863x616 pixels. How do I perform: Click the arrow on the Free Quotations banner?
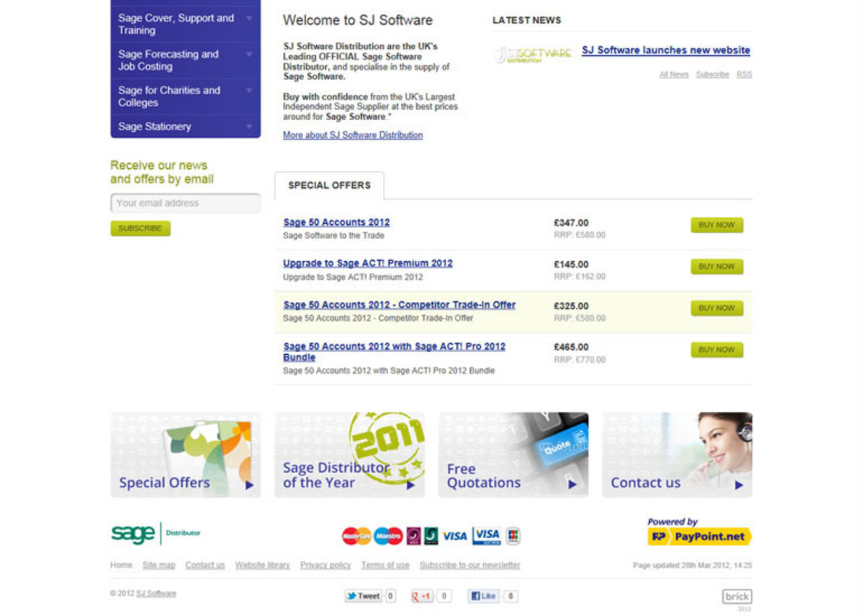[x=573, y=486]
